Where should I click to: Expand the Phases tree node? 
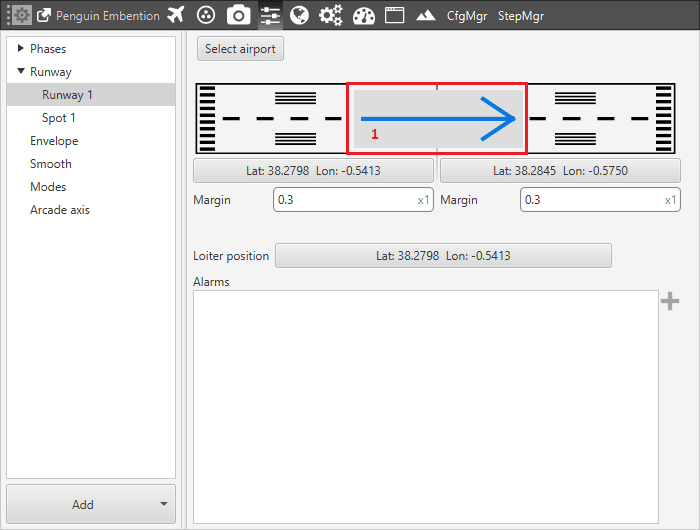(x=20, y=48)
